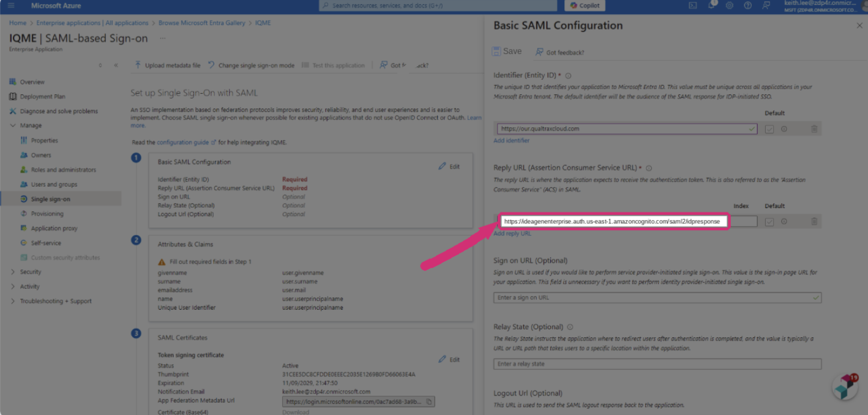
Task: Click the info icon in reply URL row
Action: point(784,222)
